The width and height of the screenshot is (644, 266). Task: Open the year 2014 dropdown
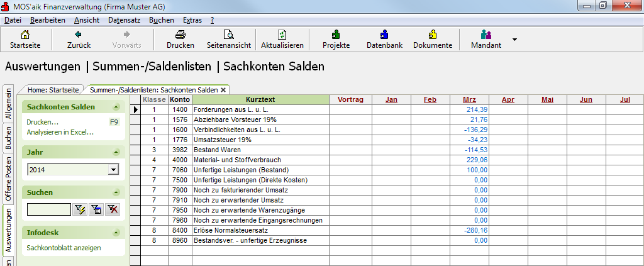(x=113, y=170)
